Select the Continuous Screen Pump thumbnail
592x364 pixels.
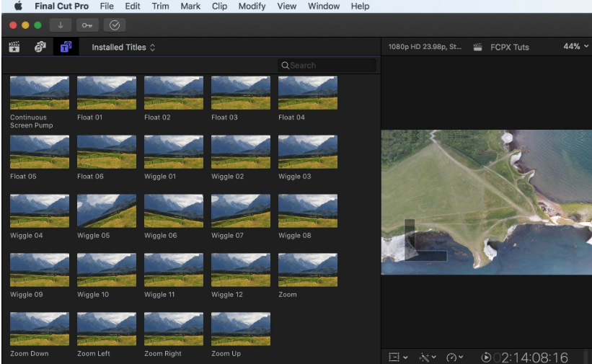click(40, 93)
